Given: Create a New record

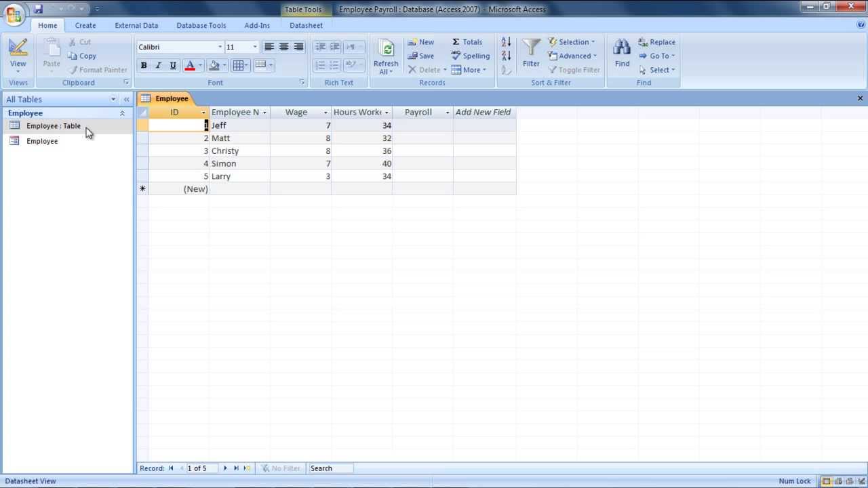Looking at the screenshot, I should tap(420, 42).
